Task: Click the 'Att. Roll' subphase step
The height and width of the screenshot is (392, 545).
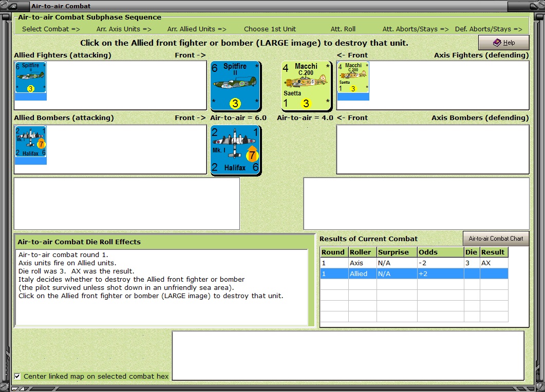Action: pyautogui.click(x=343, y=29)
